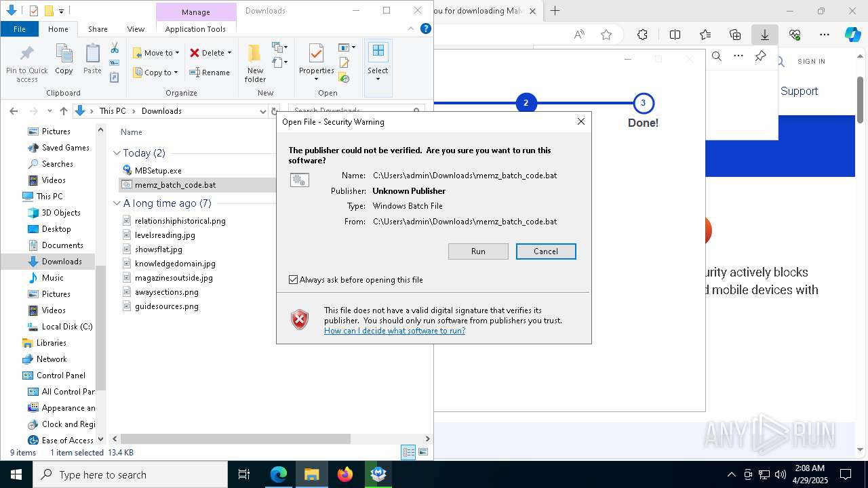The width and height of the screenshot is (868, 488).
Task: Click Run in the Security Warning
Action: [478, 251]
